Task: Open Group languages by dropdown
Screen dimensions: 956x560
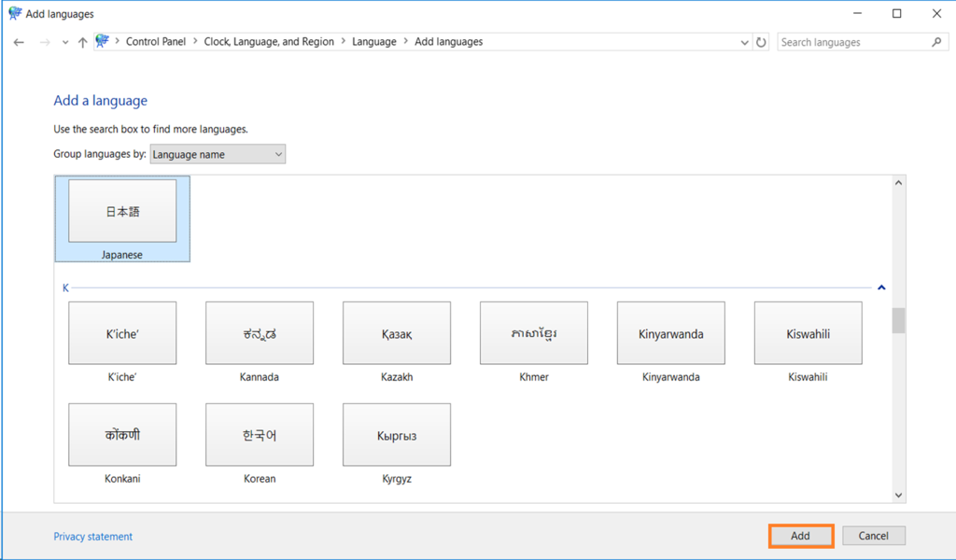Action: tap(218, 154)
